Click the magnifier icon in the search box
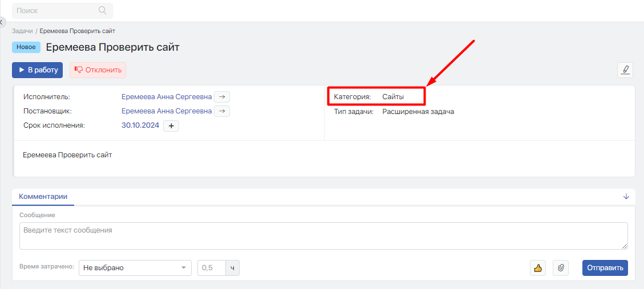This screenshot has width=644, height=289. pyautogui.click(x=103, y=10)
